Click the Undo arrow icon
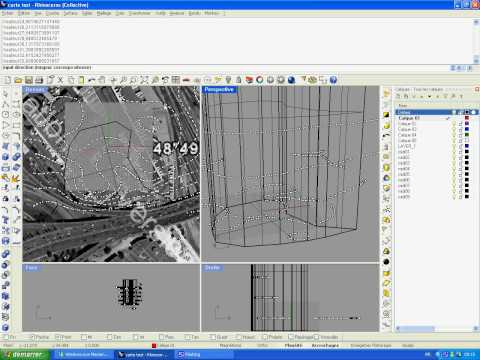 [x=92, y=80]
